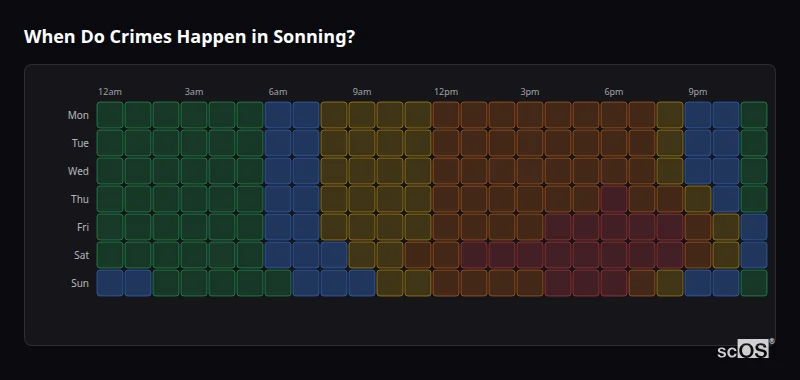Select the Friday 8am yellow cell
Image resolution: width=800 pixels, height=380 pixels.
coord(334,227)
